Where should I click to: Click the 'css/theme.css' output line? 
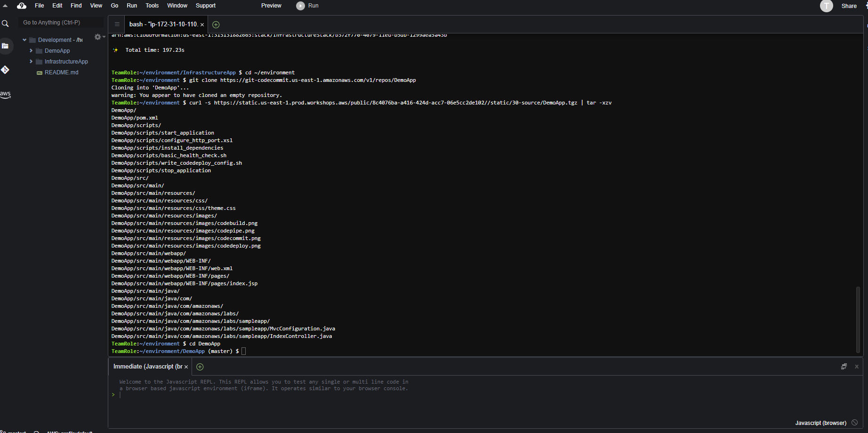click(x=174, y=208)
